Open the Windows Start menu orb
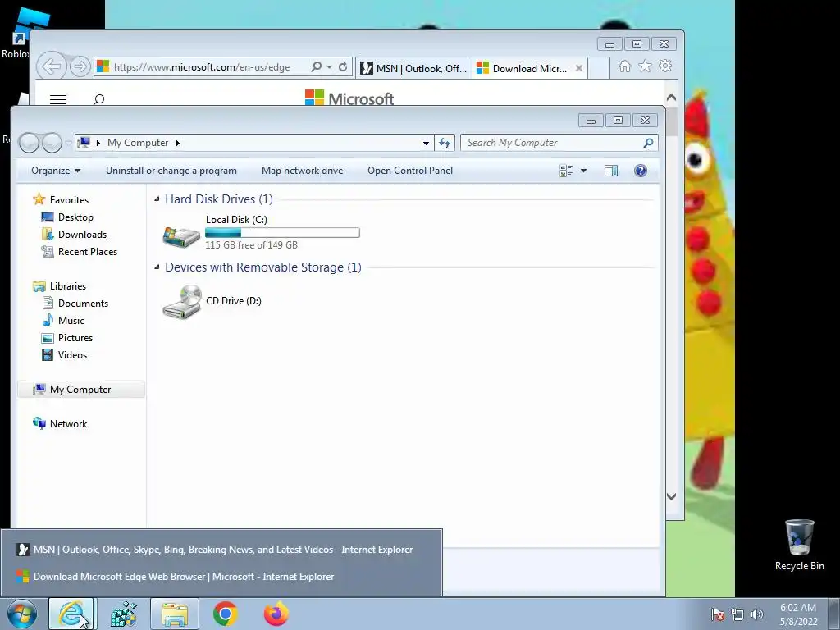 (x=21, y=614)
